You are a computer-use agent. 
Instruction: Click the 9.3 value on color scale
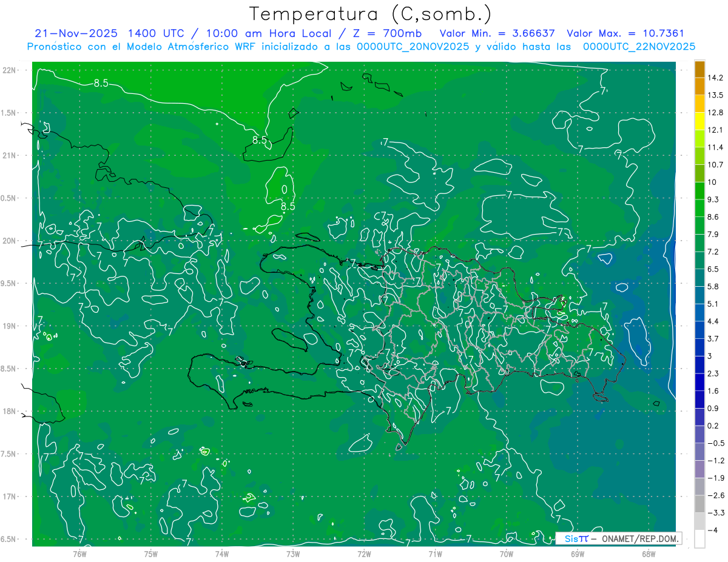(713, 199)
